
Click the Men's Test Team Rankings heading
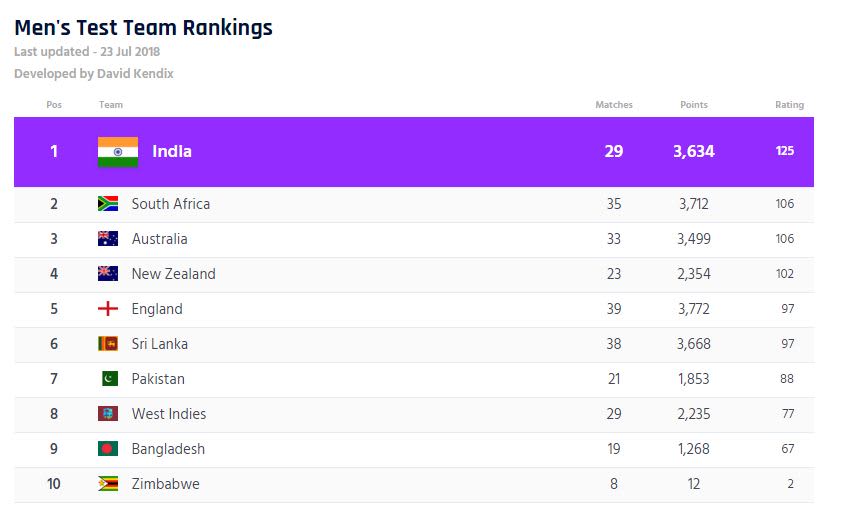point(143,27)
